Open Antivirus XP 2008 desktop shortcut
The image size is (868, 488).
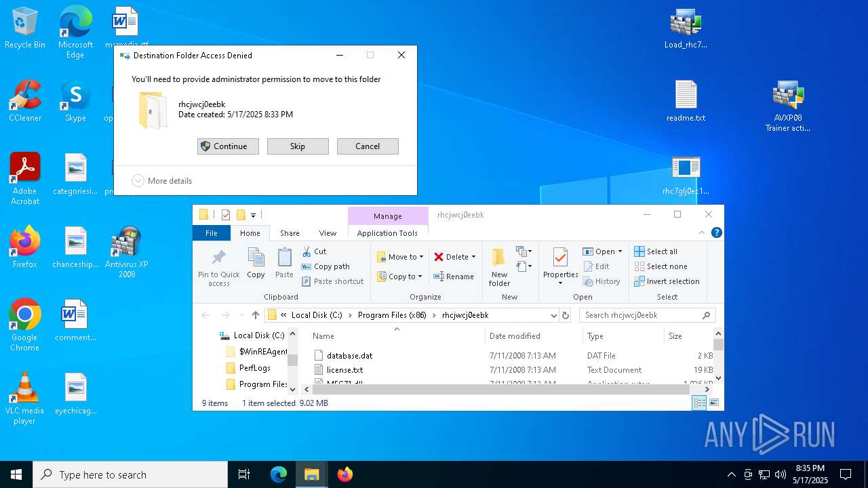click(x=127, y=252)
